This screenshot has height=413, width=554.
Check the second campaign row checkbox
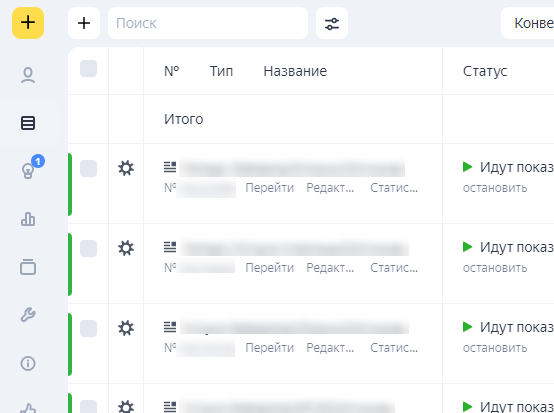click(88, 248)
